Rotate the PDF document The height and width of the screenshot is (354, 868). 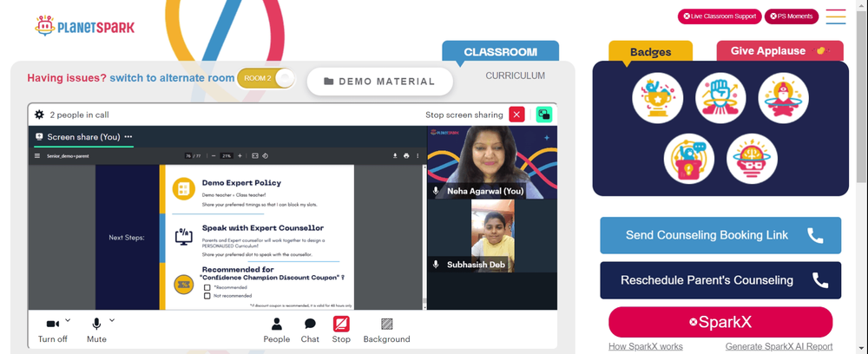(x=265, y=156)
